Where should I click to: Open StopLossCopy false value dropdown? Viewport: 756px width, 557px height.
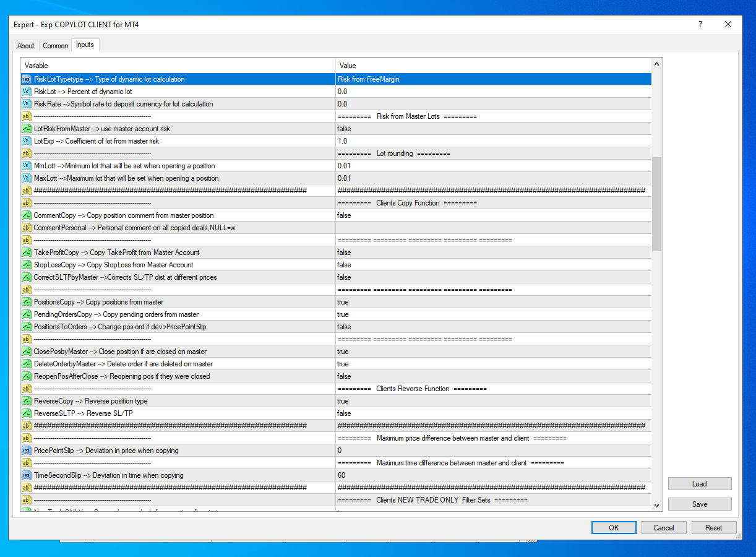click(493, 265)
